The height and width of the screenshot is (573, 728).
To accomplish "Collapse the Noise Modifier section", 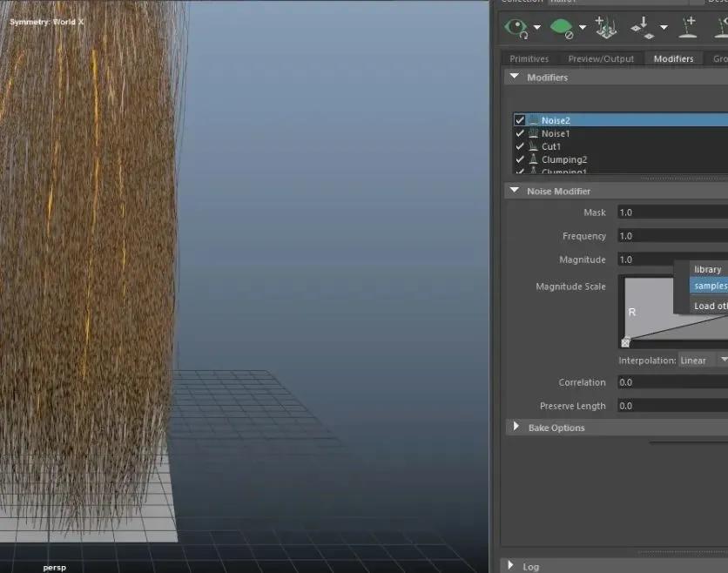I will pos(515,191).
